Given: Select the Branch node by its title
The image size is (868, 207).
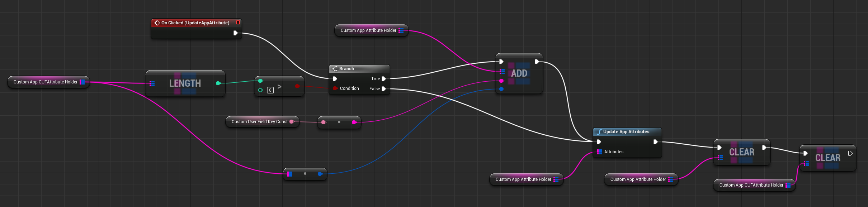Looking at the screenshot, I should pos(346,69).
